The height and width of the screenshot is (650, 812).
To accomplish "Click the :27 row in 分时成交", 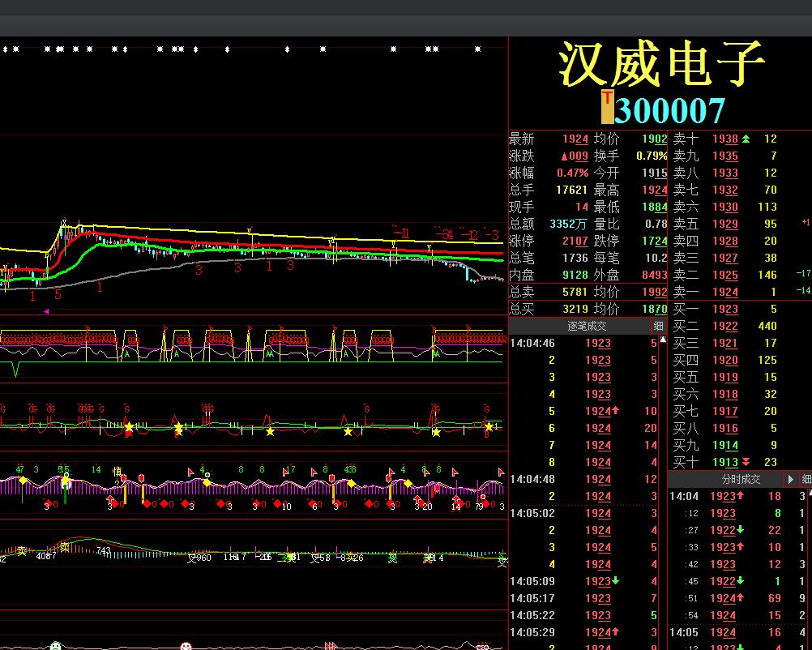I will pos(738,530).
